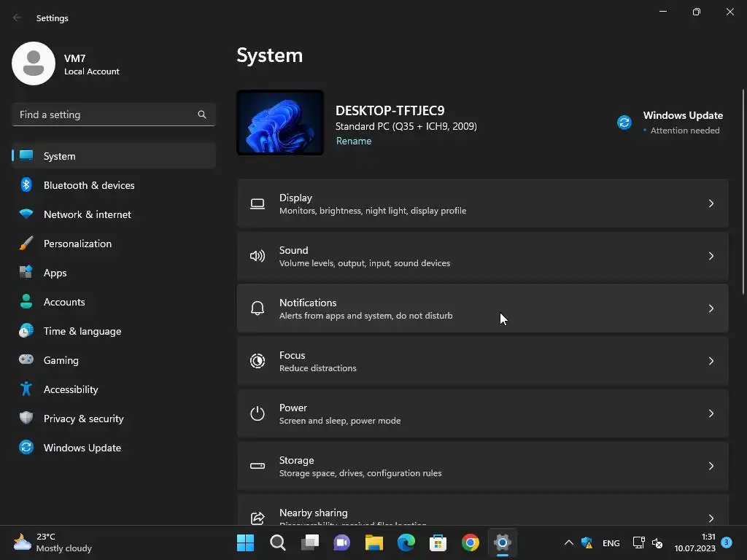Click the Focus icon

258,361
